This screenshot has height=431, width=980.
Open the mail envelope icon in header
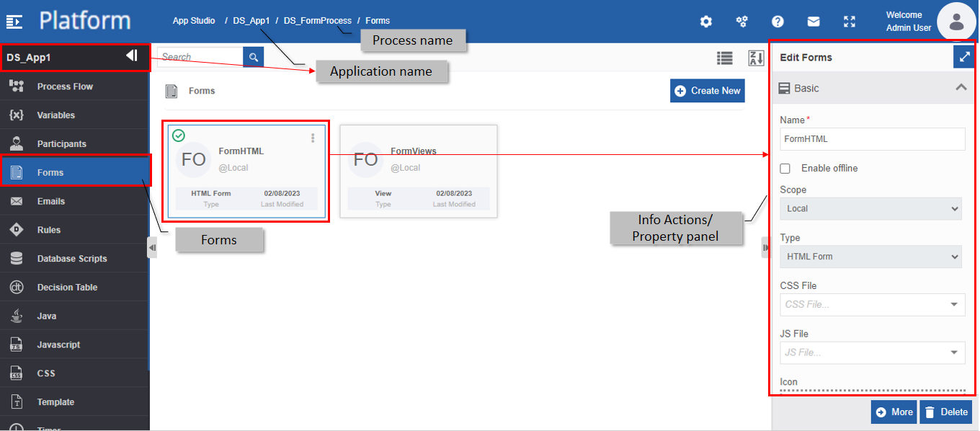814,22
